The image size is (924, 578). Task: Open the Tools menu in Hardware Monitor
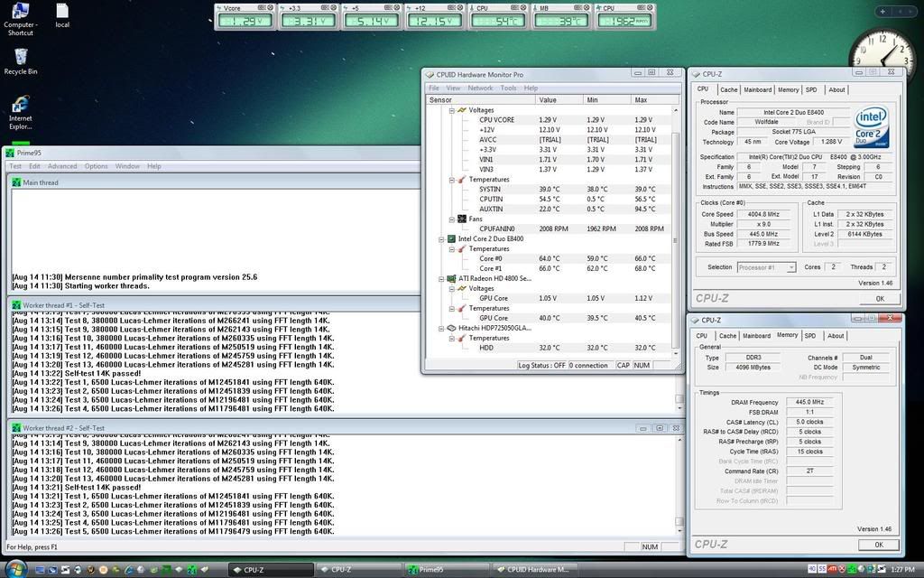(x=508, y=88)
